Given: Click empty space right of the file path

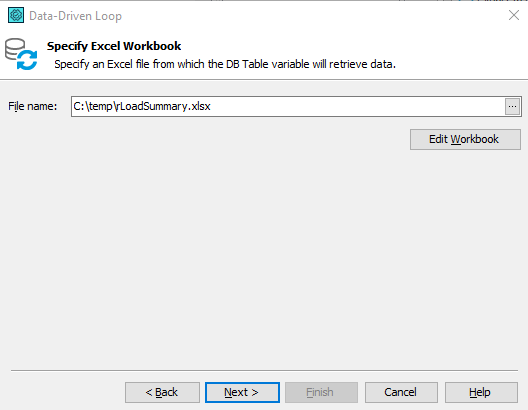Looking at the screenshot, I should coord(357,106).
